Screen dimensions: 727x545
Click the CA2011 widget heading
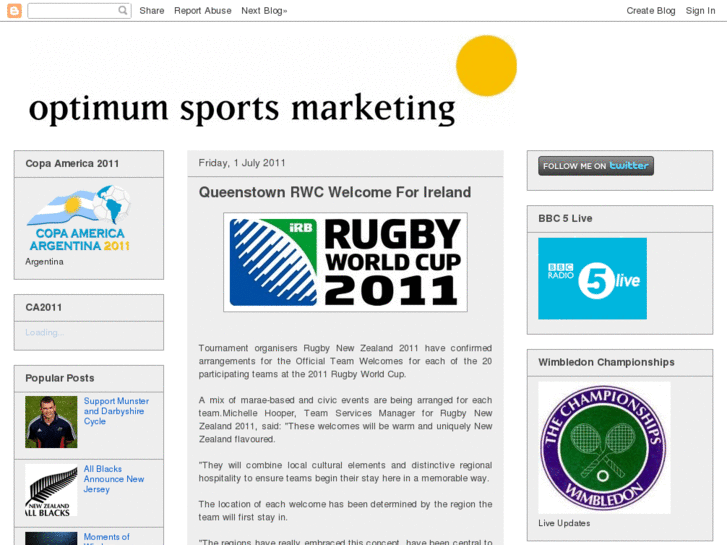(x=44, y=308)
